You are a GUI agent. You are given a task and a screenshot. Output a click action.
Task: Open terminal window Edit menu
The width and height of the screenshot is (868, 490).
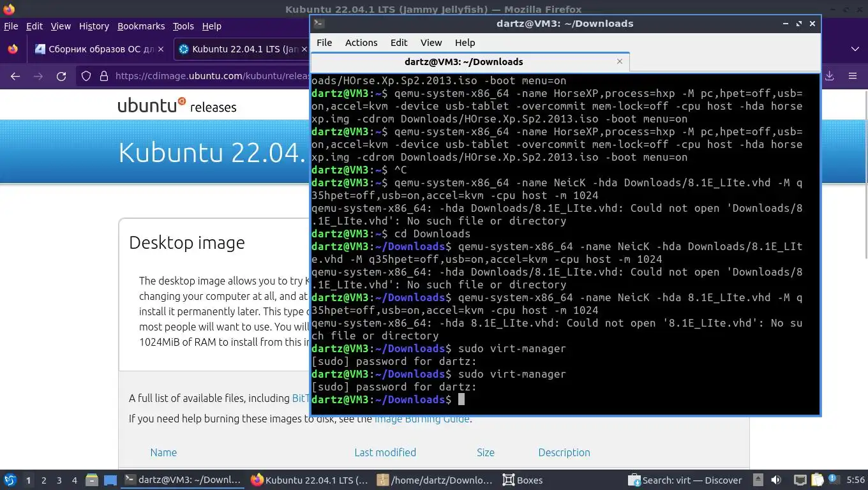(399, 42)
